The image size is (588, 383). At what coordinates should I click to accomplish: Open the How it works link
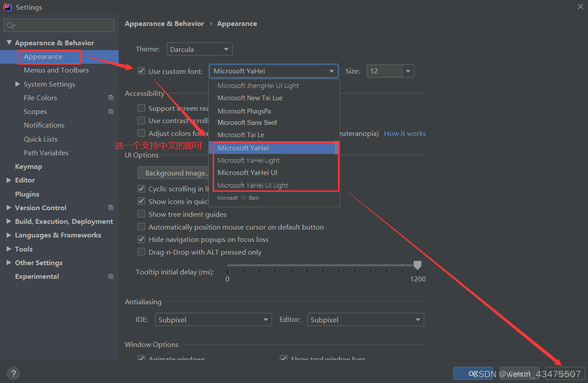click(405, 133)
